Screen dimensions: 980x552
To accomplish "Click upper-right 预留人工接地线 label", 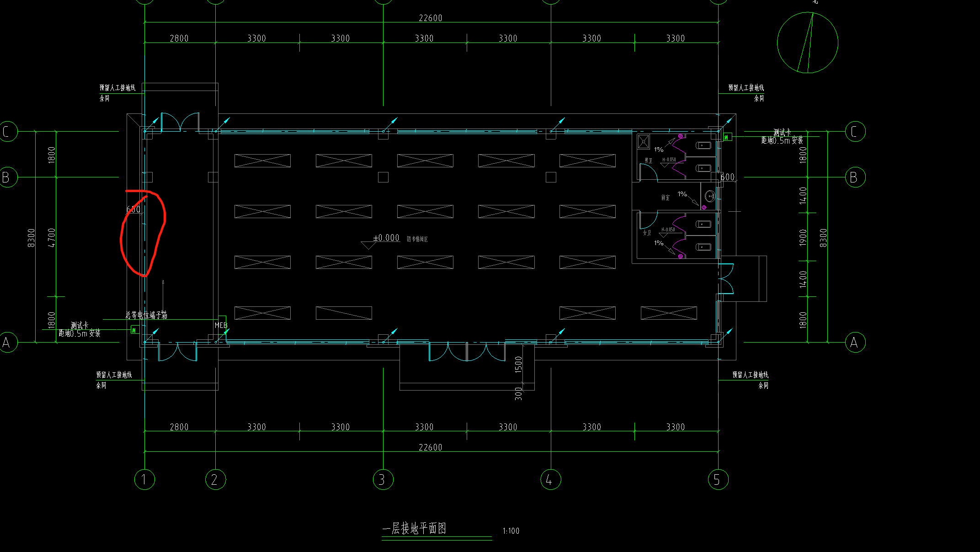I will click(746, 87).
